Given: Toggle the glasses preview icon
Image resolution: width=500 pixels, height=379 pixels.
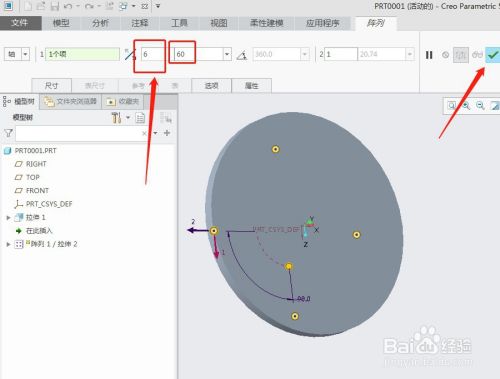Looking at the screenshot, I should tap(477, 55).
